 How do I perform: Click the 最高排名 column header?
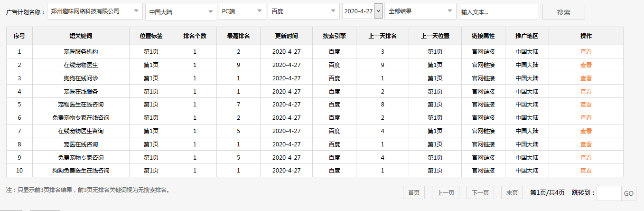(x=238, y=36)
